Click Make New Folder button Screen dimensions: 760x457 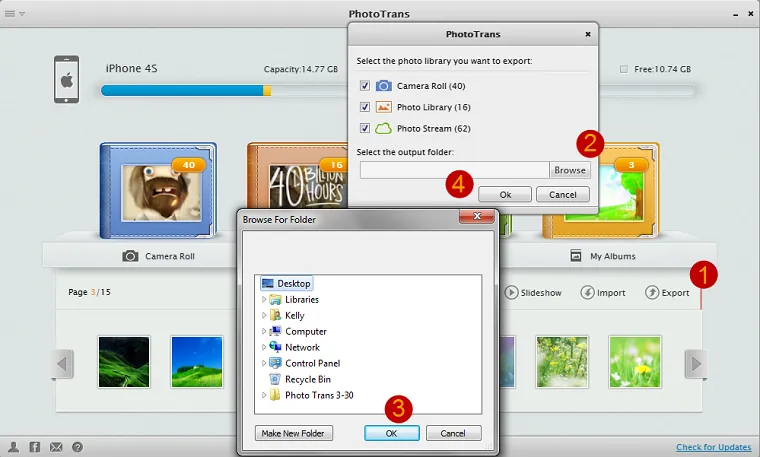click(294, 433)
